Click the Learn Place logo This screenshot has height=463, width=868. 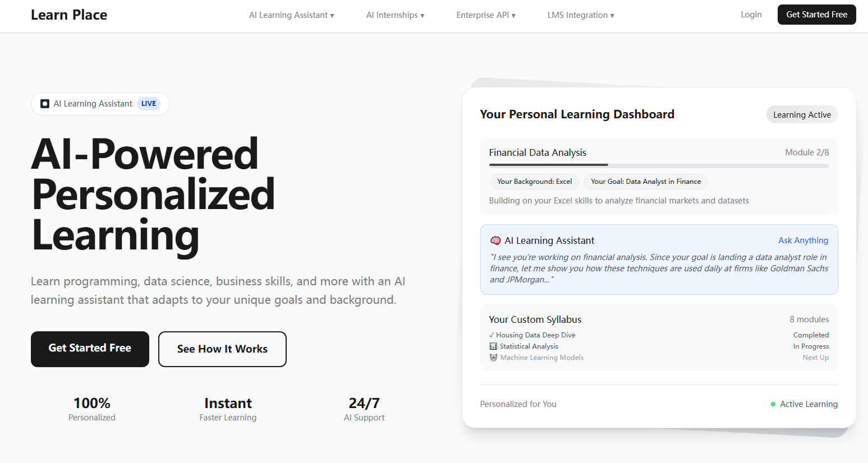pyautogui.click(x=68, y=15)
